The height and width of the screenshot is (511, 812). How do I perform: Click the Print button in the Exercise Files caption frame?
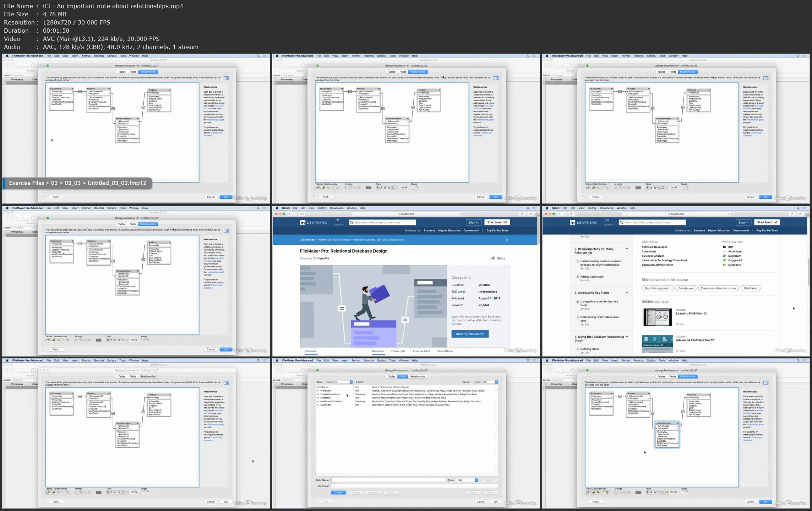pyautogui.click(x=56, y=197)
